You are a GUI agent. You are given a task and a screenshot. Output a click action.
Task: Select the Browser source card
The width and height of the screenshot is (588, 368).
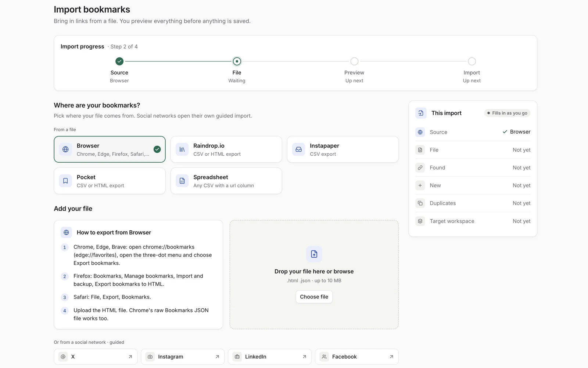110,149
